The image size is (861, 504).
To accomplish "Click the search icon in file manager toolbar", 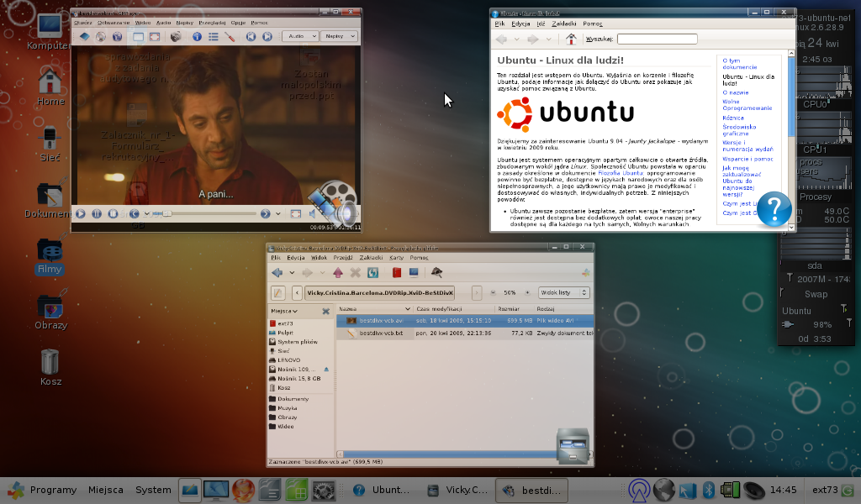I will (436, 272).
